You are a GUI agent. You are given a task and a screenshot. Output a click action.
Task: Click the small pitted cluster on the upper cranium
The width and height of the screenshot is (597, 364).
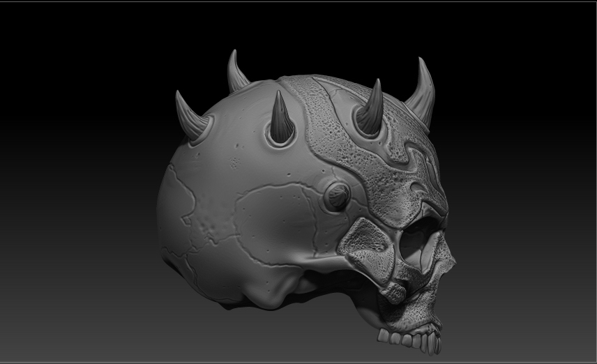tap(235, 162)
